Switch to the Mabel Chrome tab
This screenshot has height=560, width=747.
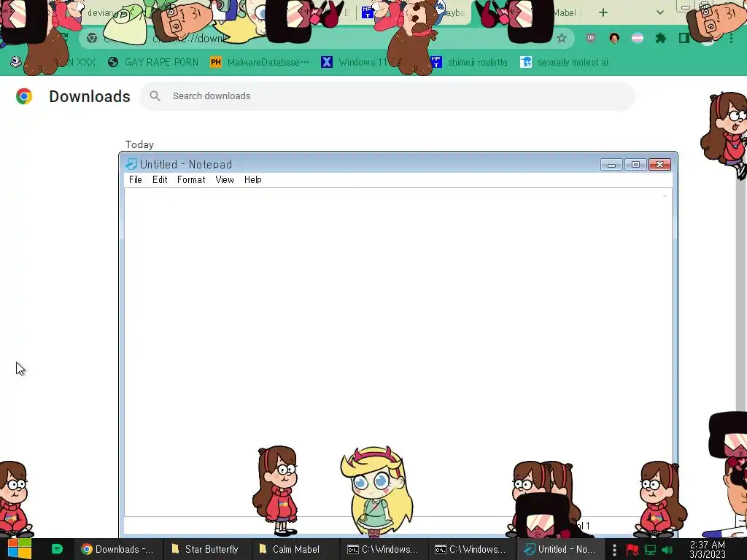[564, 13]
